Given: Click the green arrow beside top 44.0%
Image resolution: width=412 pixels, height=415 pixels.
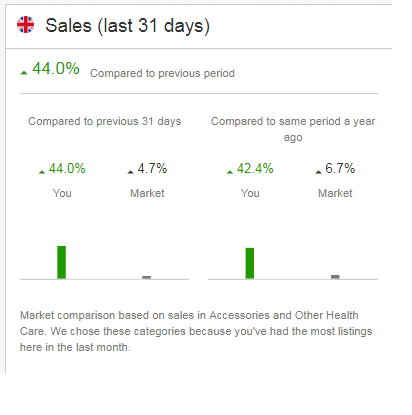Looking at the screenshot, I should click(24, 73).
